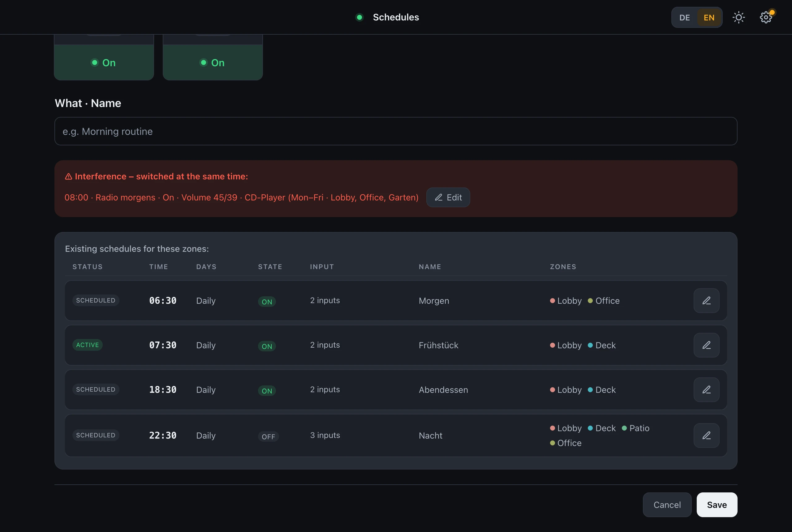This screenshot has height=532, width=792.
Task: Click ACTIVE badge on Frühstück row
Action: pos(88,345)
